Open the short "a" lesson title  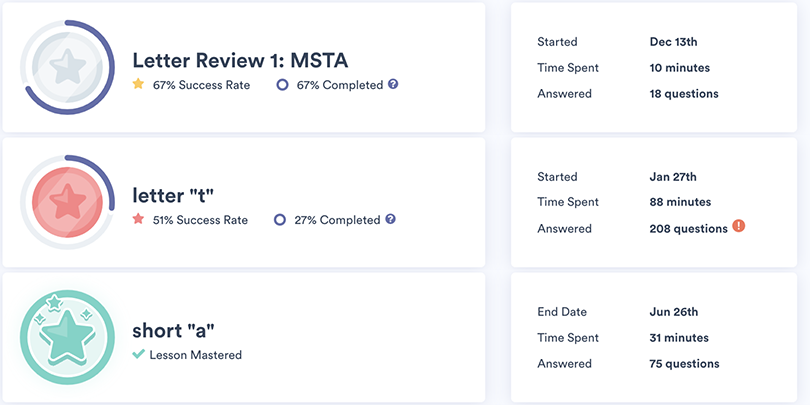pyautogui.click(x=173, y=331)
